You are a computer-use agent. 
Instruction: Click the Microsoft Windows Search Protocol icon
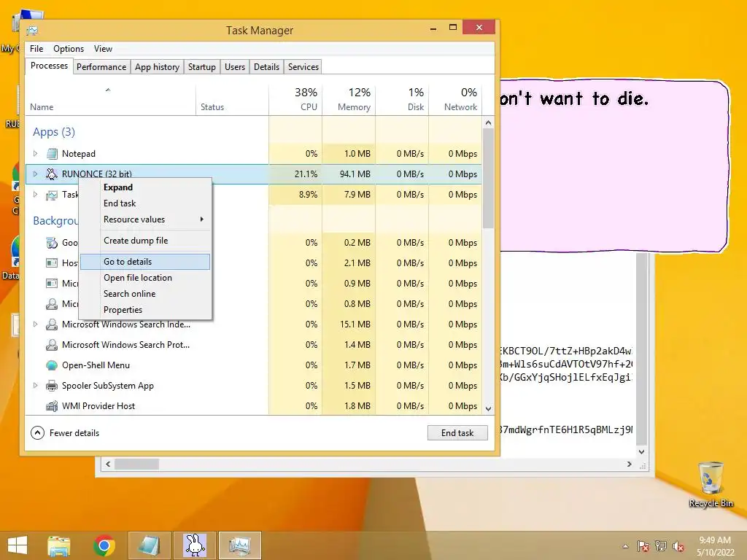(52, 345)
